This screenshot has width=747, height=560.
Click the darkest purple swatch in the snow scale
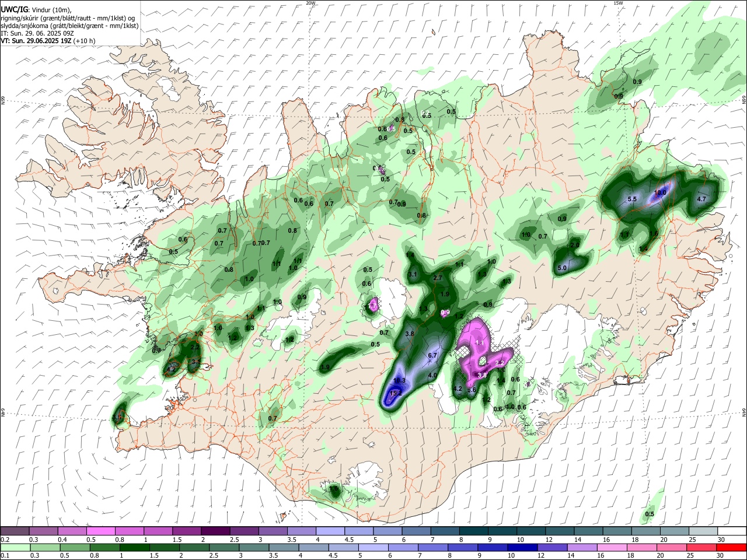click(215, 531)
